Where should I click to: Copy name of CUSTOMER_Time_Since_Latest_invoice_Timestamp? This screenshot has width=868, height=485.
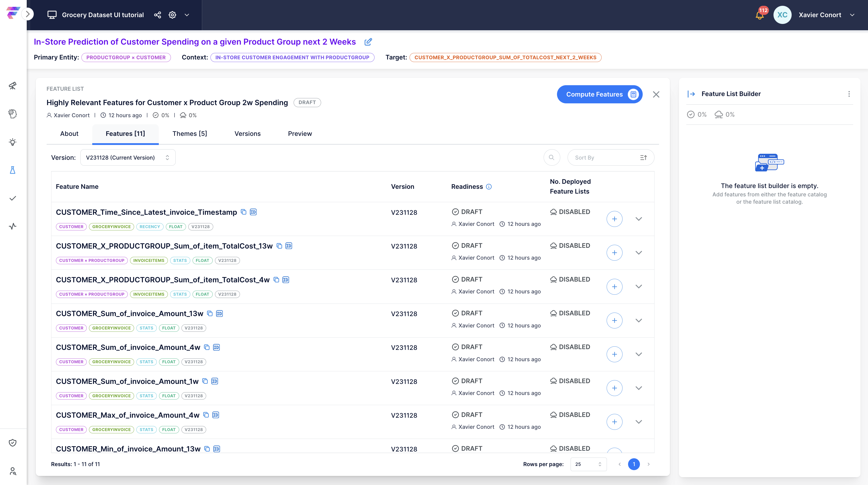[x=243, y=212]
